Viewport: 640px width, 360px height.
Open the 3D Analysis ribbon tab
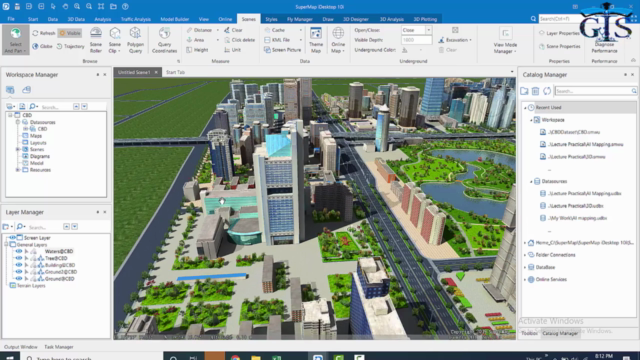pos(391,19)
